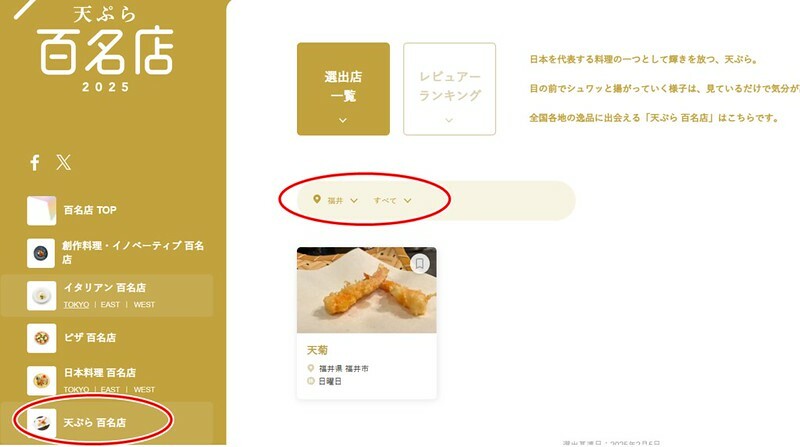Click the 天ぷら 百名店 2025 logo
Screen dimensions: 800x447
(106, 48)
